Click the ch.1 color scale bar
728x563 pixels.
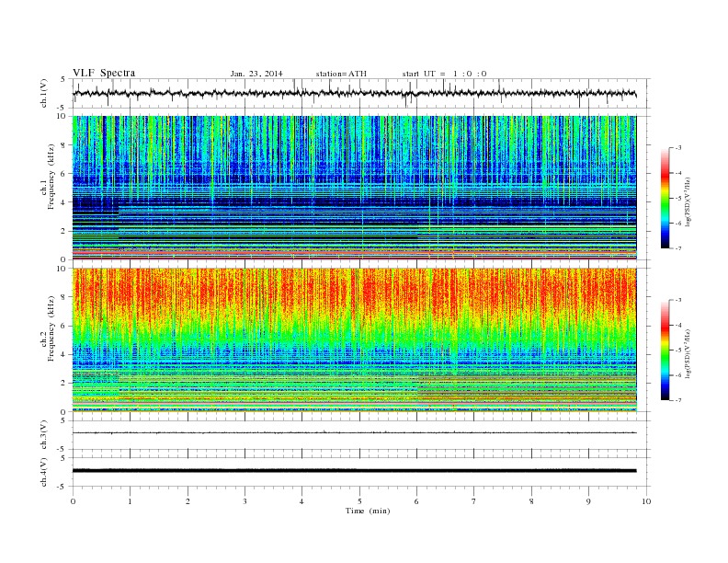click(x=665, y=199)
